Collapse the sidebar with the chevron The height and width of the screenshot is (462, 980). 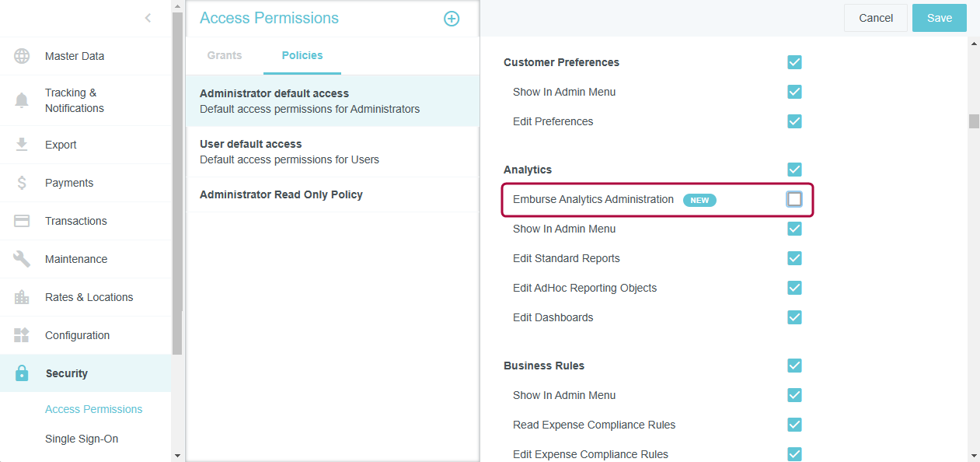coord(148,16)
